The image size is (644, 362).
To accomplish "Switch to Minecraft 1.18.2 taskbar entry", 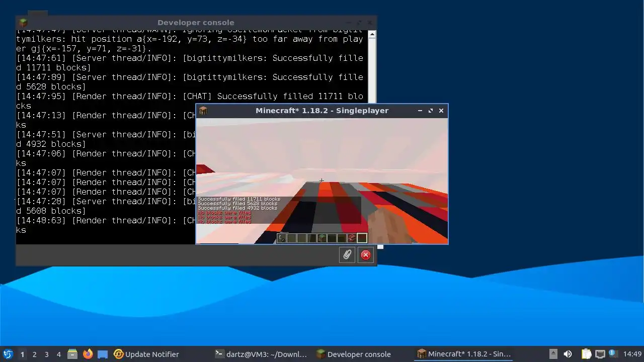I will point(463,354).
